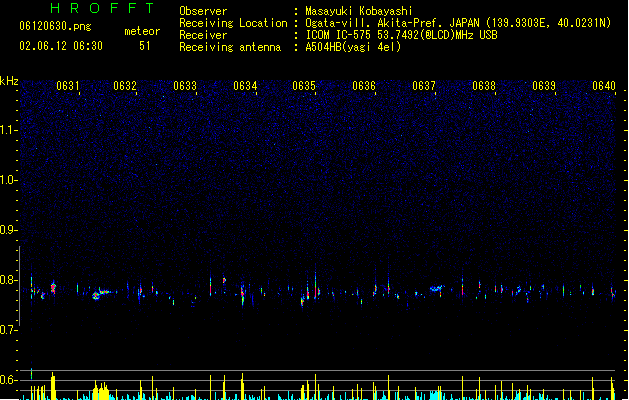Click the 0631 time marker
This screenshot has width=629, height=400.
tap(67, 86)
